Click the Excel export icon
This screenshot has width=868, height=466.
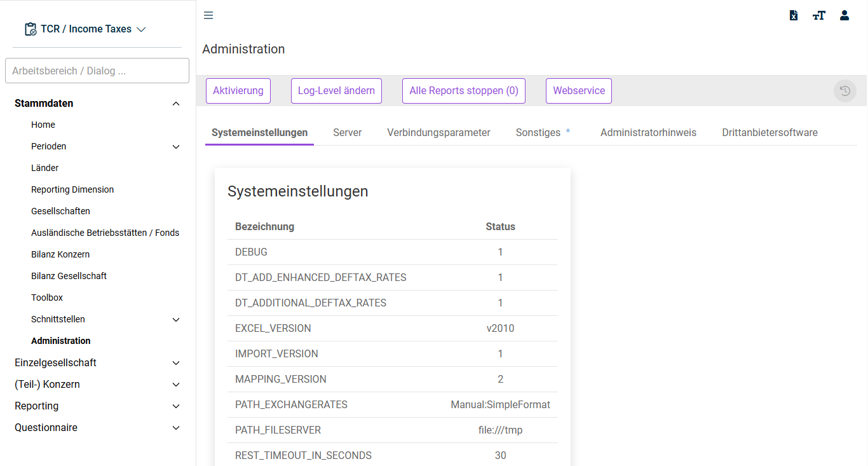794,15
